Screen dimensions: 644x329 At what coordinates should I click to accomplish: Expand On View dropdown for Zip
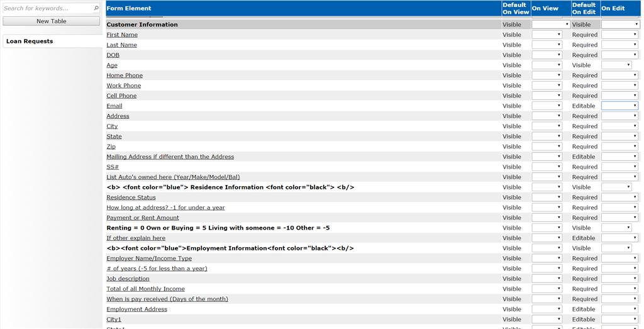tap(547, 147)
